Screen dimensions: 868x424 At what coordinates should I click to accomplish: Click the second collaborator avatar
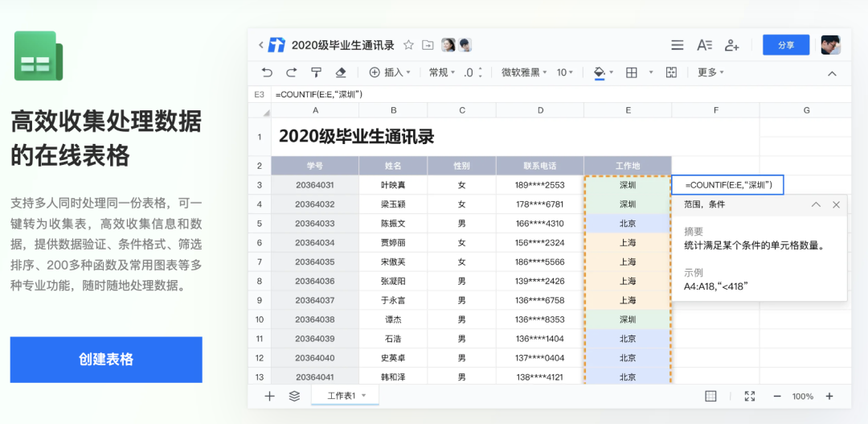coord(465,45)
